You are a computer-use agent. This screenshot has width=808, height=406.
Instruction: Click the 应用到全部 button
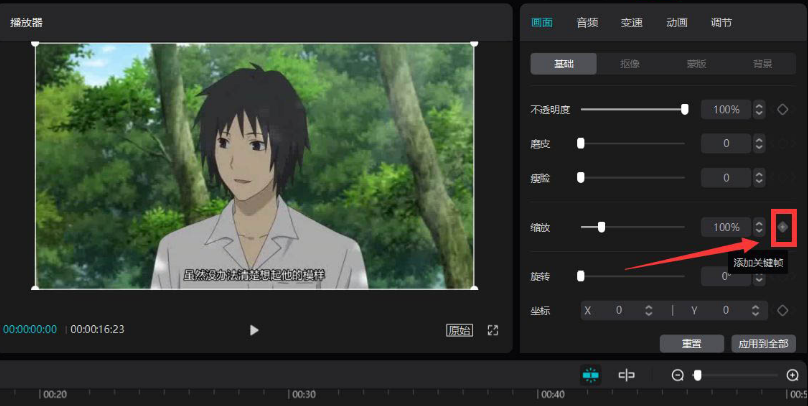[763, 344]
